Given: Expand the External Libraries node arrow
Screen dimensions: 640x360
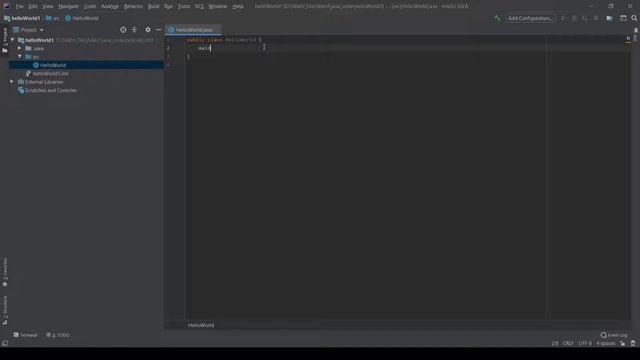Looking at the screenshot, I should tap(12, 82).
